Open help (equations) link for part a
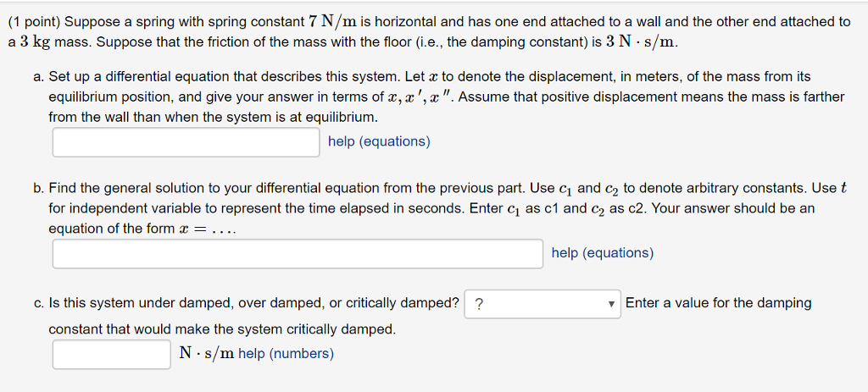 [379, 141]
